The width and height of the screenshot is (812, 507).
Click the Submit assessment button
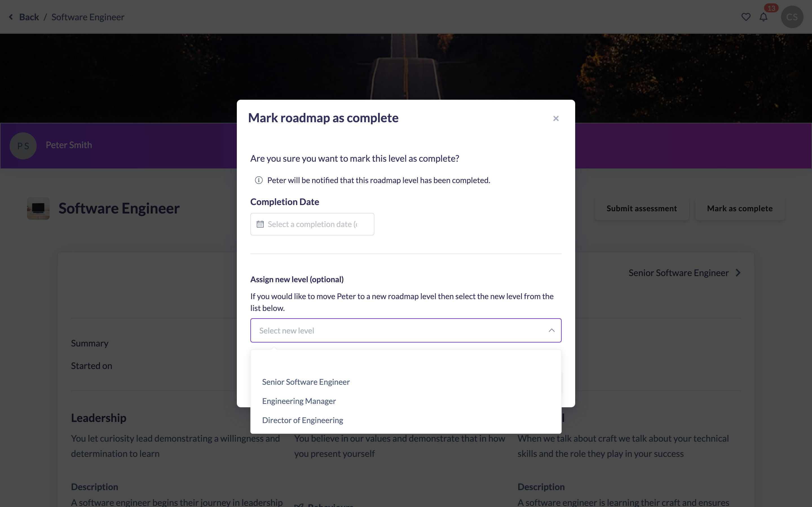click(x=641, y=208)
